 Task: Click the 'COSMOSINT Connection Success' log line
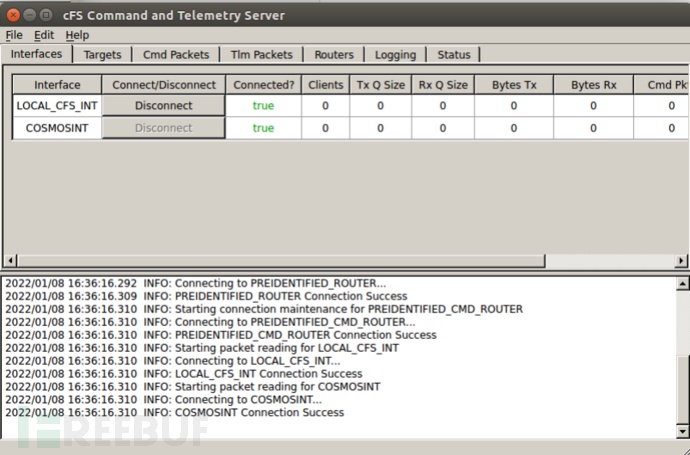[x=175, y=413]
